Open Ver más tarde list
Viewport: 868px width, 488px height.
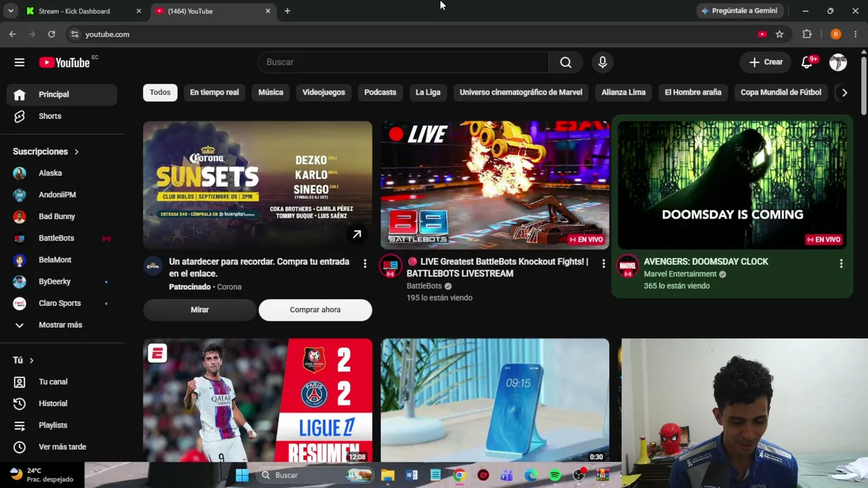point(62,447)
